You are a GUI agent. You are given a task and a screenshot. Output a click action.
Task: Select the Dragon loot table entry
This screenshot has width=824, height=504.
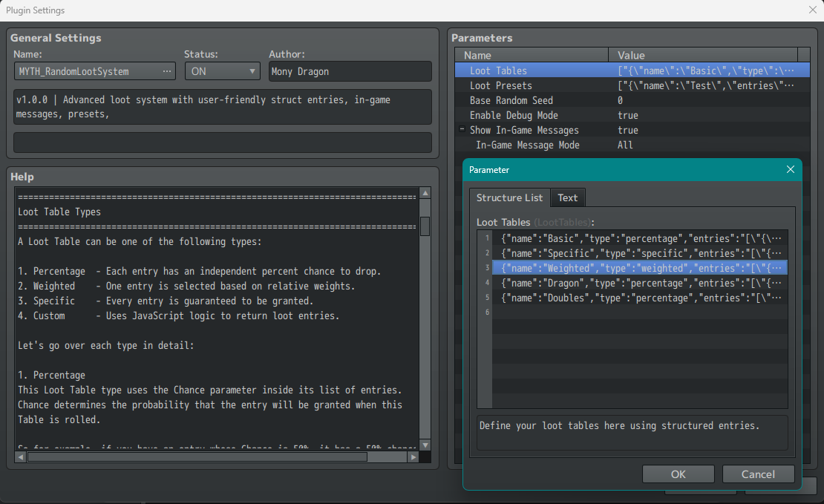point(640,284)
